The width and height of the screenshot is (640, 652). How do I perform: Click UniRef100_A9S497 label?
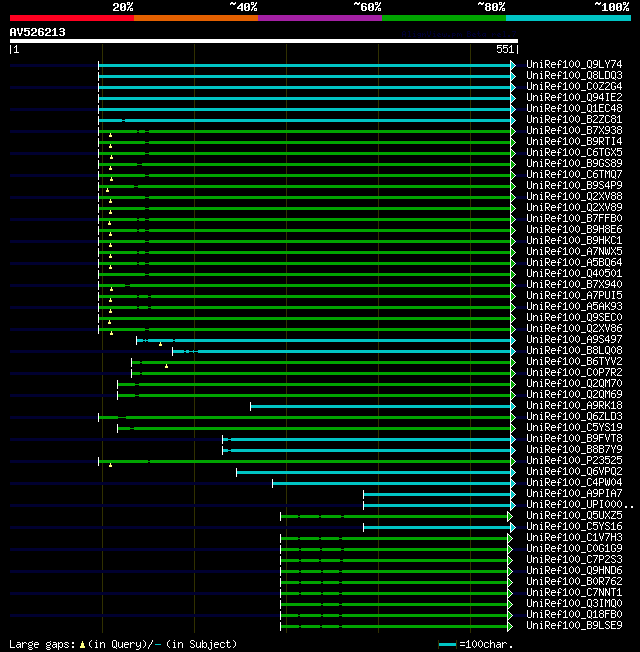[x=574, y=340]
